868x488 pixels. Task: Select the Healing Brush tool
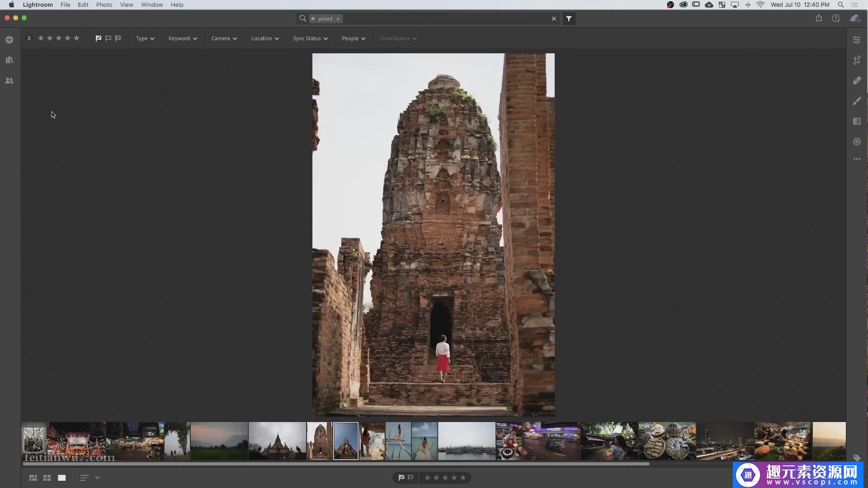[x=857, y=80]
